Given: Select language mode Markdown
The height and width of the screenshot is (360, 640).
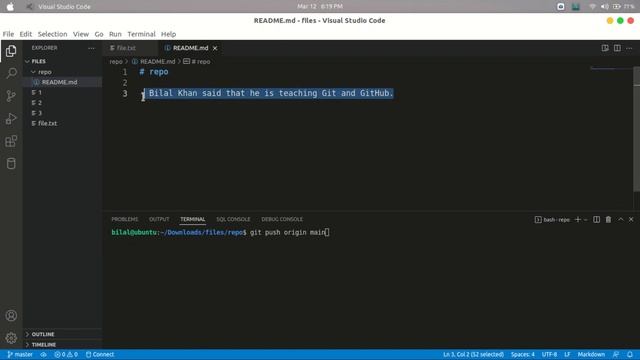Looking at the screenshot, I should tap(591, 354).
